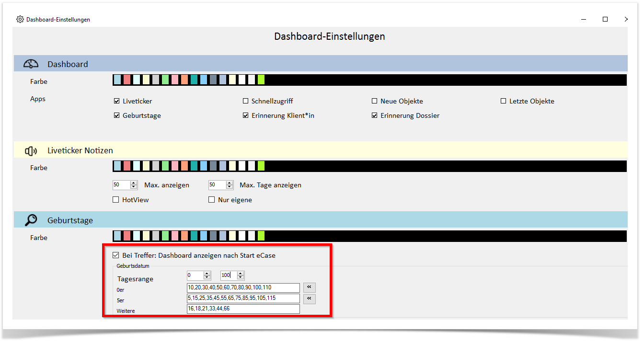Pick the pink swatch in Dashboard Farbe row
The width and height of the screenshot is (644, 343).
pos(174,80)
